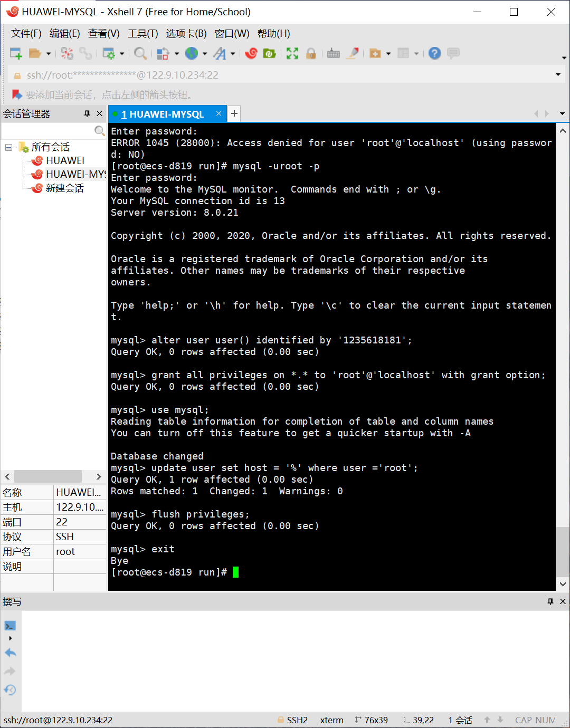The image size is (570, 728).
Task: Open the dropdown arrow beside Open folder icon
Action: (x=48, y=54)
